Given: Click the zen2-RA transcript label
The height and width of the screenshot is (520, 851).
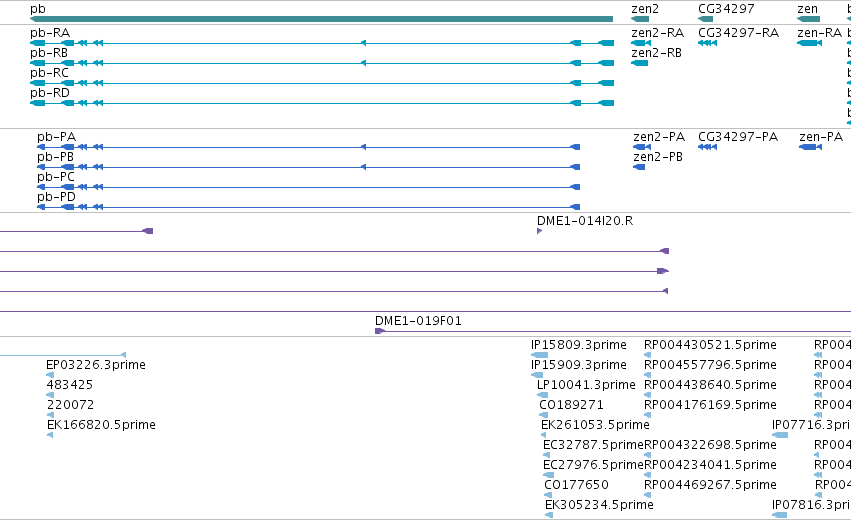Looking at the screenshot, I should (657, 33).
